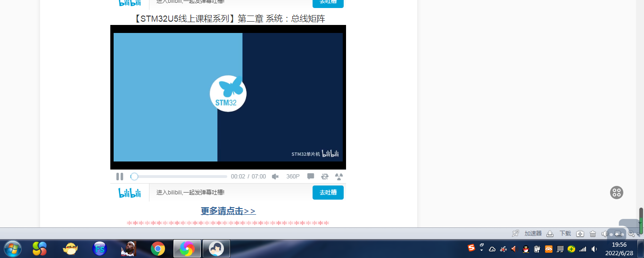Toggle browser sound in status bar
The image size is (644, 258).
[605, 234]
